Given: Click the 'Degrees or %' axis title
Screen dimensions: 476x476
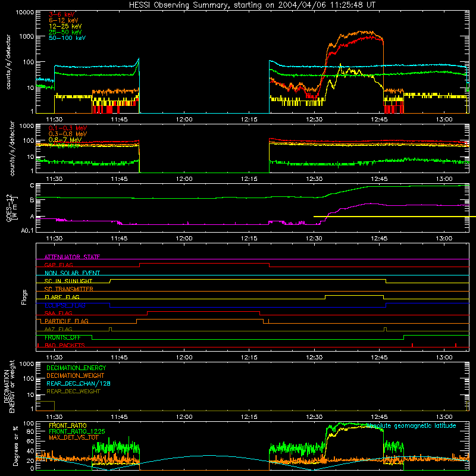Looking at the screenshot, I should click(15, 446).
